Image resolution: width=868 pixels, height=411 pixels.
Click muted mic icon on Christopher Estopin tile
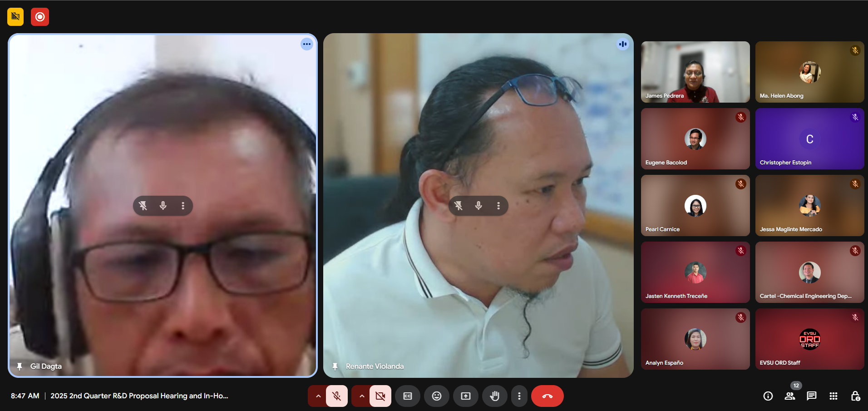point(855,117)
